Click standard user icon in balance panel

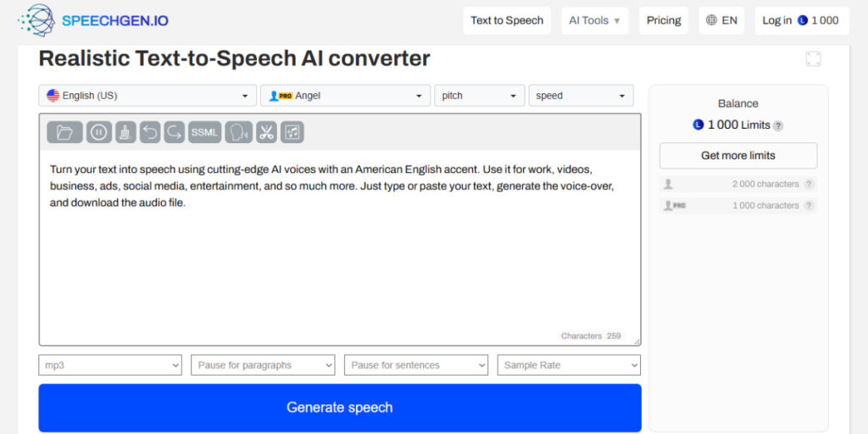tap(668, 184)
